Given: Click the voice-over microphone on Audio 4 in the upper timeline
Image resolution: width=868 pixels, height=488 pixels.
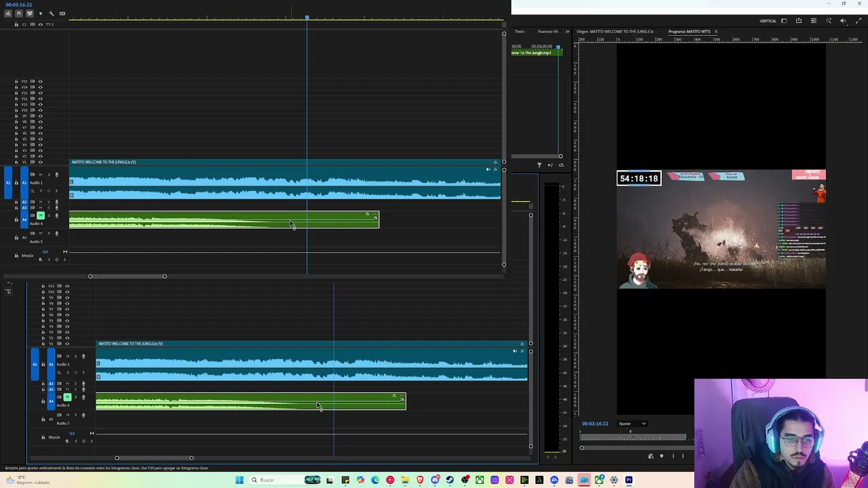Looking at the screenshot, I should [x=56, y=216].
